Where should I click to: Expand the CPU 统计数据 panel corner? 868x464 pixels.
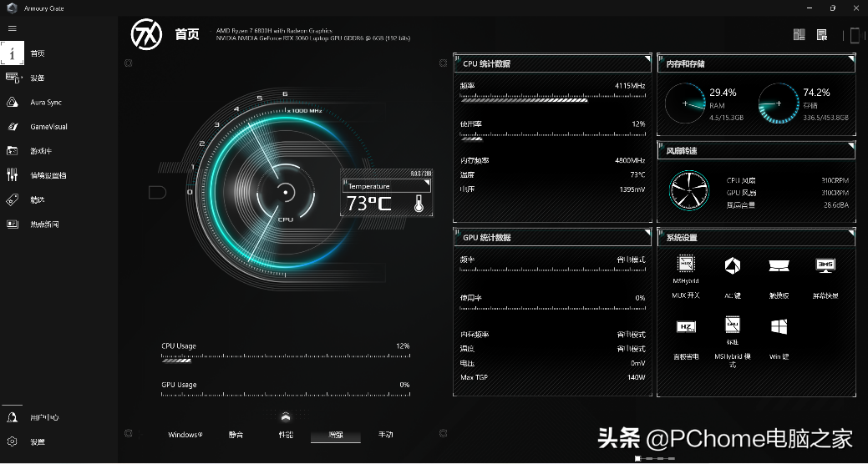(647, 58)
